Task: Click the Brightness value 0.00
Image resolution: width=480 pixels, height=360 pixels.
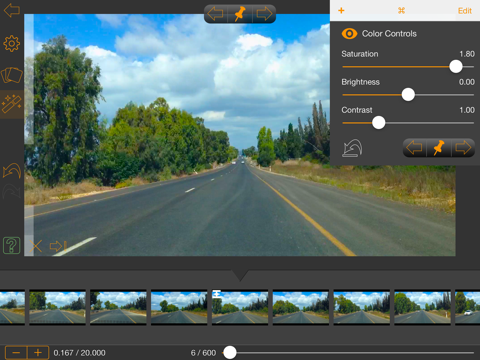Action: (x=467, y=82)
